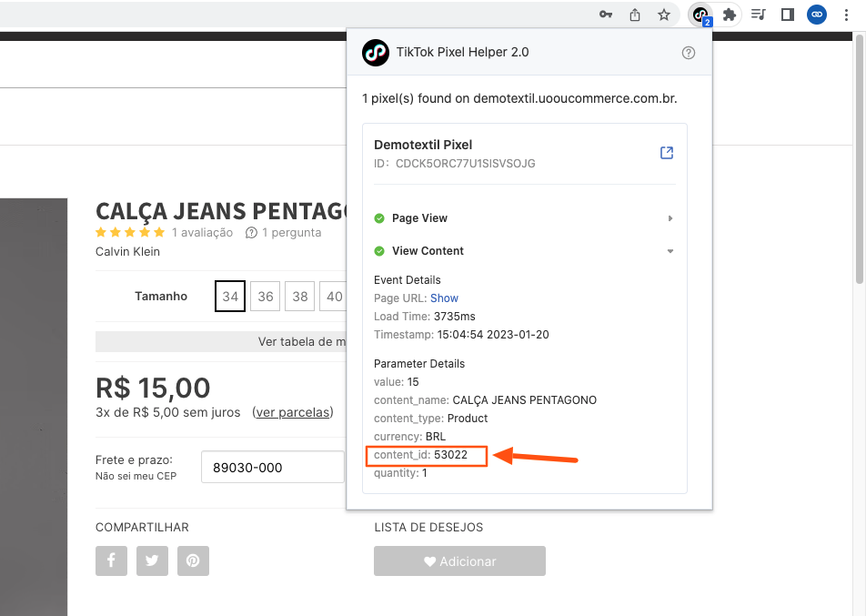
Task: Open the 1 avaliação reviews link
Action: click(x=202, y=233)
